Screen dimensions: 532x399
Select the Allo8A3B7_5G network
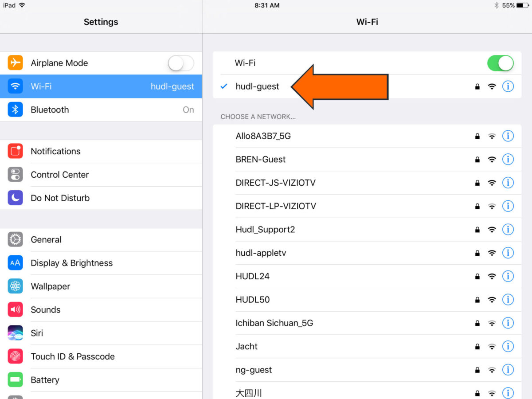click(x=263, y=136)
